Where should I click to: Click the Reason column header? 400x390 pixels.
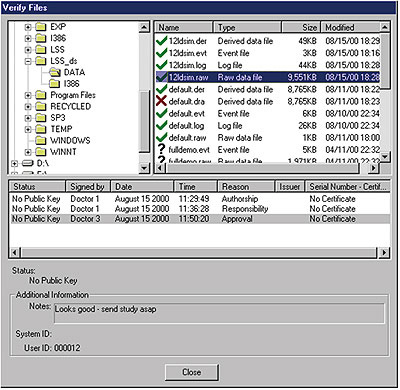(x=246, y=187)
